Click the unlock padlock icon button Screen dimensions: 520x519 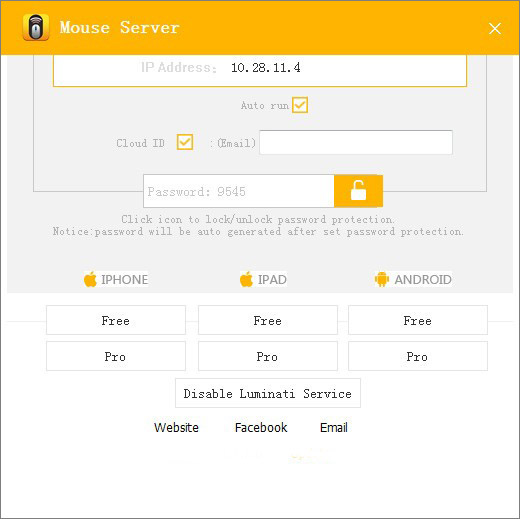(x=358, y=191)
